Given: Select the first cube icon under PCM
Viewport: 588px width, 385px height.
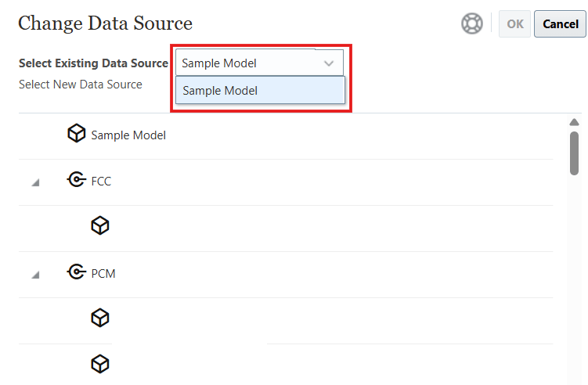Looking at the screenshot, I should tap(99, 318).
